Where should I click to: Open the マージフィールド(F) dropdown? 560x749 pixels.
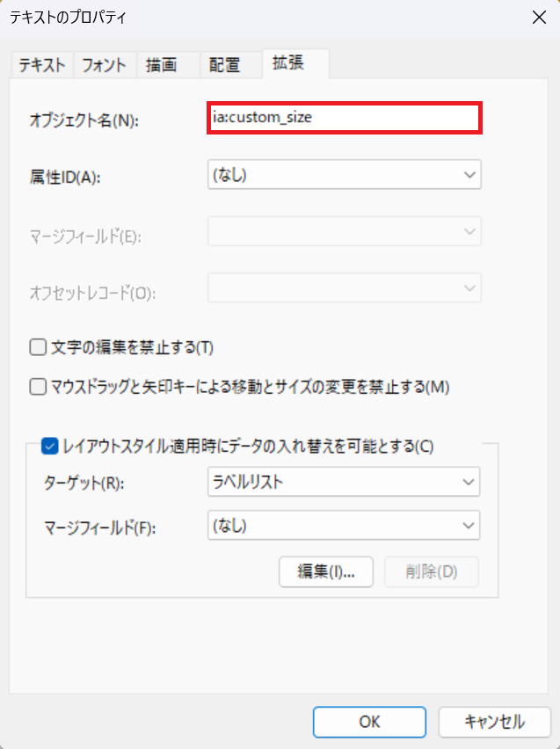pos(344,525)
